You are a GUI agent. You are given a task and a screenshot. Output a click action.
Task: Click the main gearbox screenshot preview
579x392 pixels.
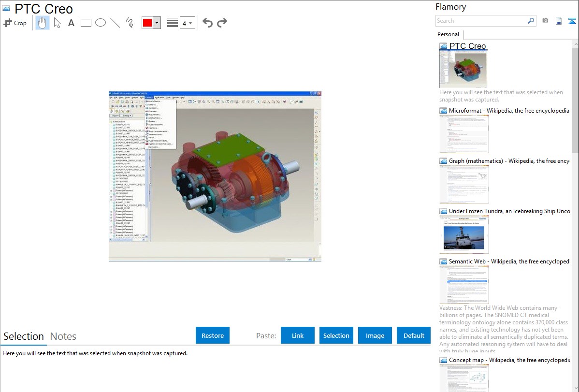click(x=215, y=176)
